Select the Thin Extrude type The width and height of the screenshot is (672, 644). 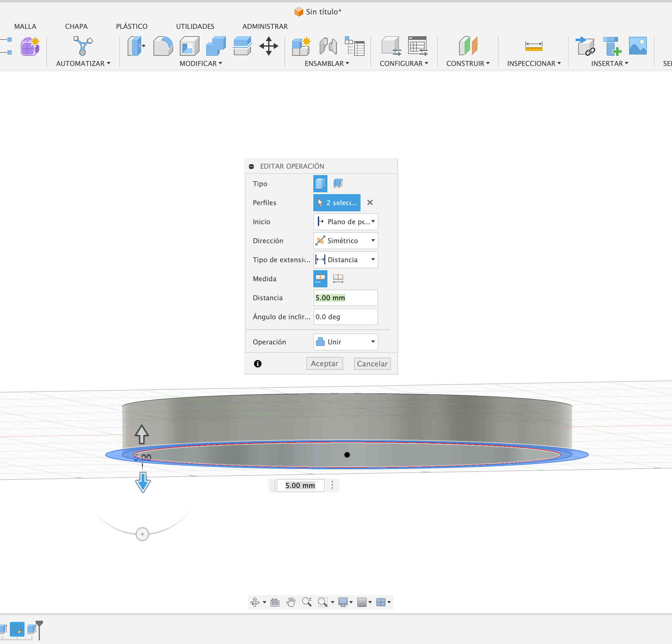[x=338, y=183]
